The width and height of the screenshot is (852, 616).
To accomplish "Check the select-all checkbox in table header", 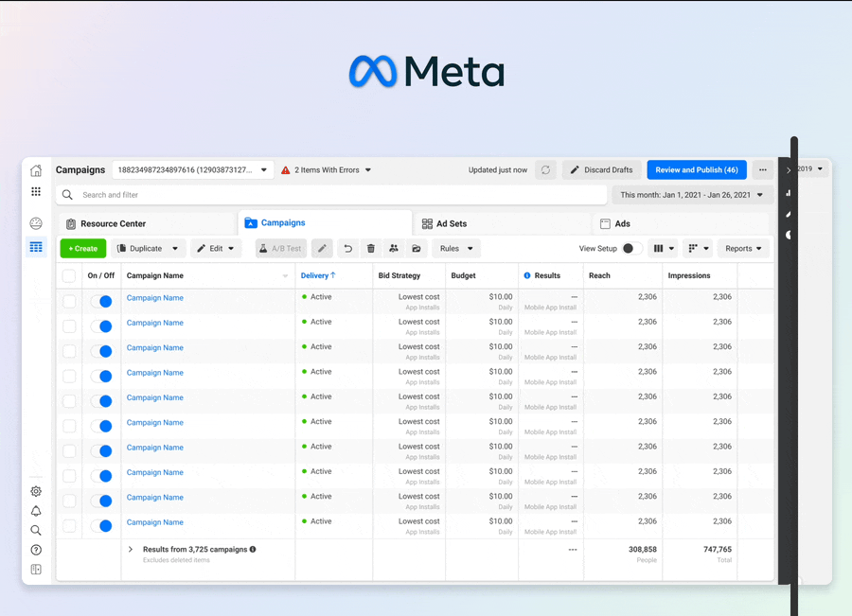I will click(x=69, y=275).
